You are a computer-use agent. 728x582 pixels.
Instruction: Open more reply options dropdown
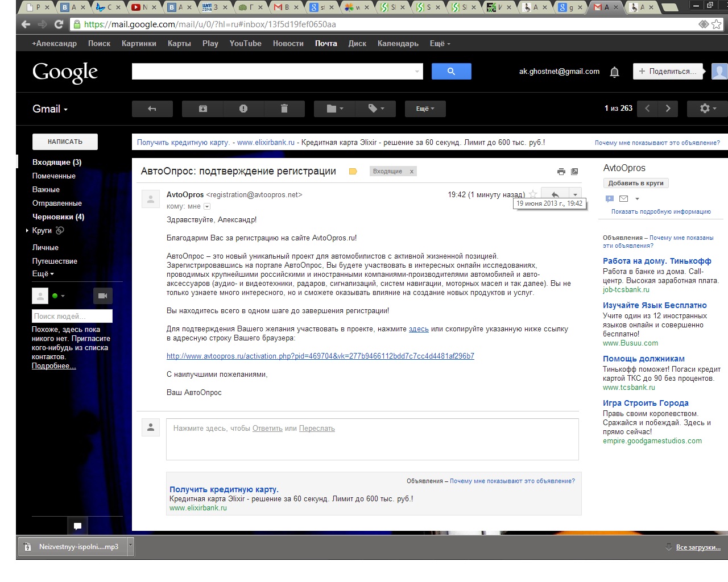(575, 194)
